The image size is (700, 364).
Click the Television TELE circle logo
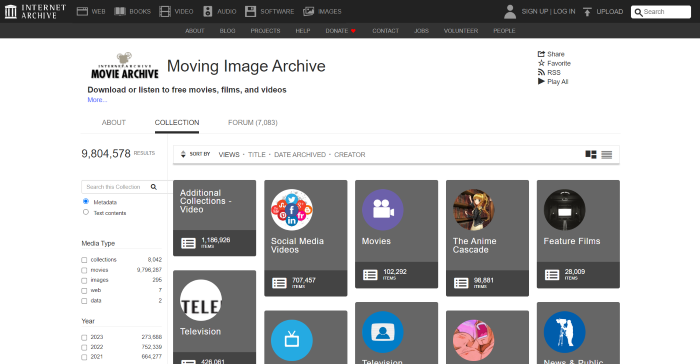(201, 300)
